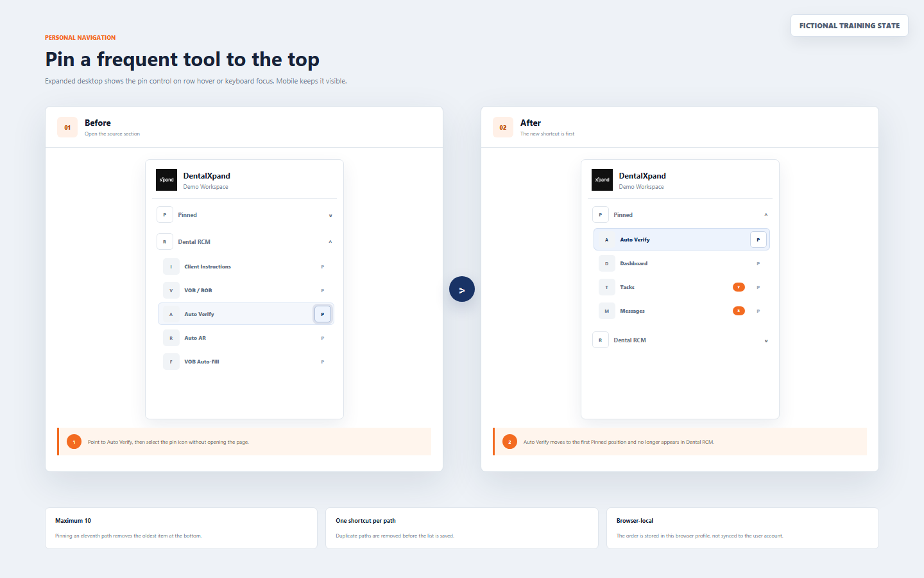Click 'Open the source section' subtitle
Viewport: 924px width, 578px height.
[x=112, y=134]
